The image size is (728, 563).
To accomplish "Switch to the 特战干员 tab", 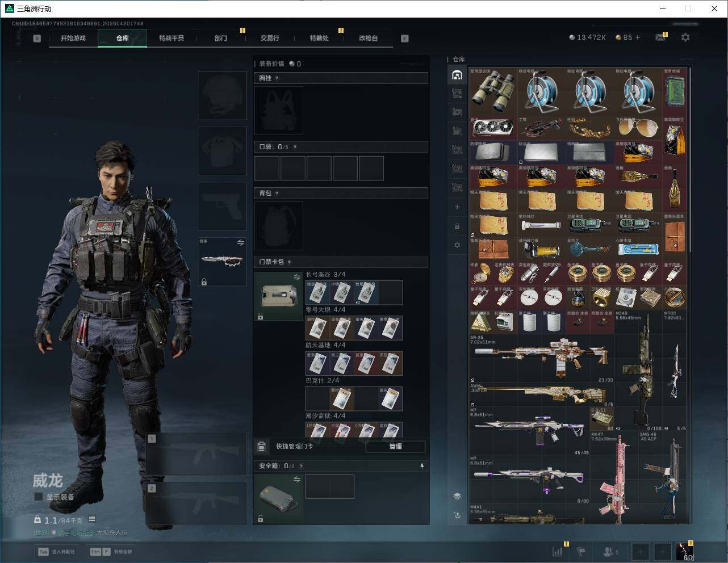I will [x=171, y=38].
